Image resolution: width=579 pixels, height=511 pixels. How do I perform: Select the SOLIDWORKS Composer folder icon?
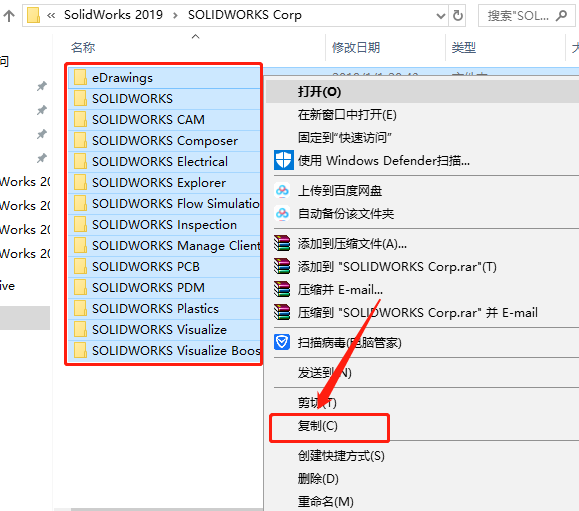click(80, 141)
